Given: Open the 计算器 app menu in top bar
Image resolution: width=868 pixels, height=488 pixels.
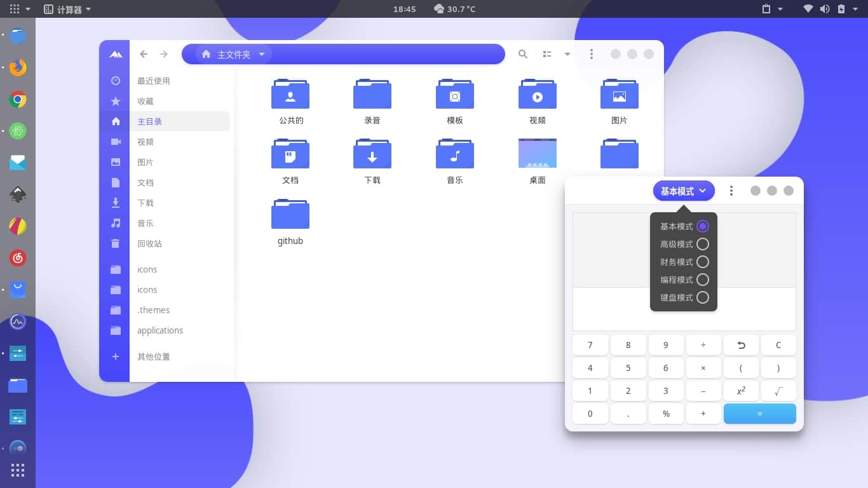Looking at the screenshot, I should [x=67, y=9].
